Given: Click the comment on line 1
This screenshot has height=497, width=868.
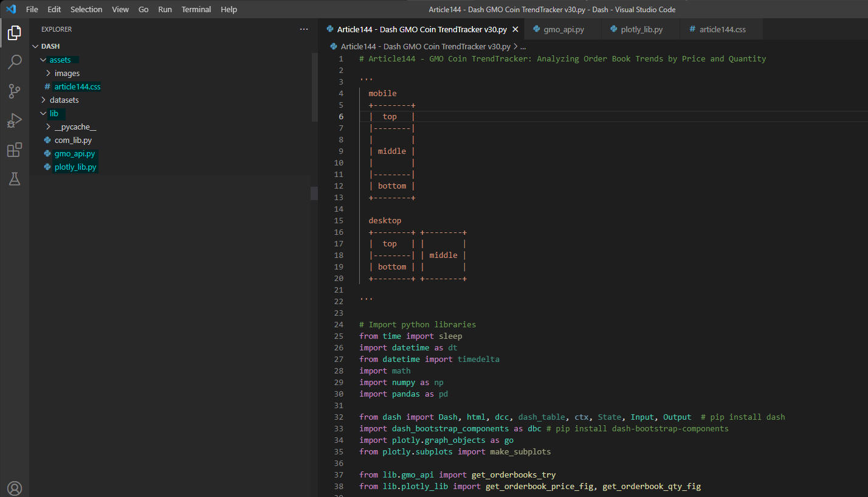Looking at the screenshot, I should point(562,59).
